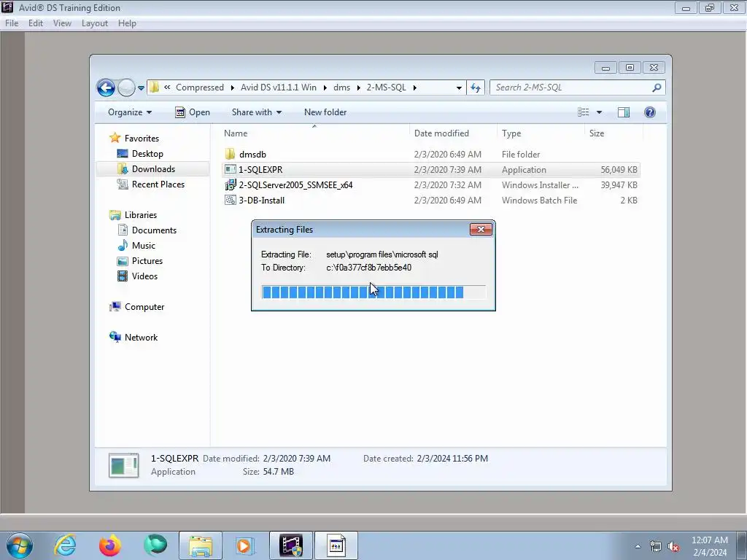Screen dimensions: 747x560
Task: Click the extraction progress bar
Action: 373,292
